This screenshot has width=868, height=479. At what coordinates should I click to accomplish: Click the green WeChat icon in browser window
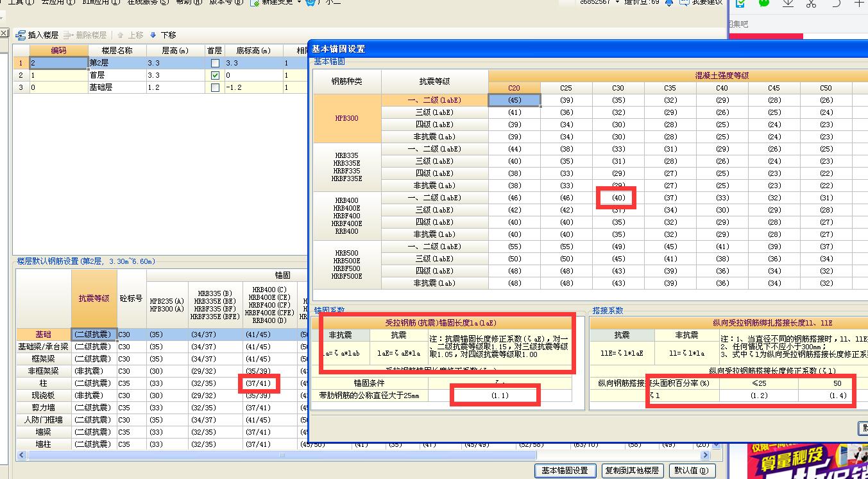(x=763, y=3)
